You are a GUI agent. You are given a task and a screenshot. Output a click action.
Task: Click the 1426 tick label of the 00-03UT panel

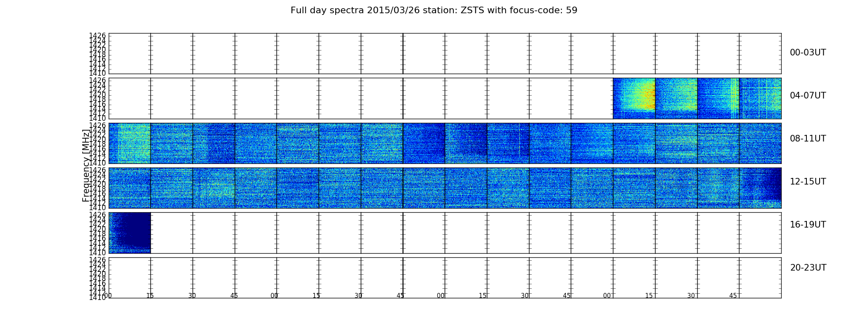pos(98,36)
